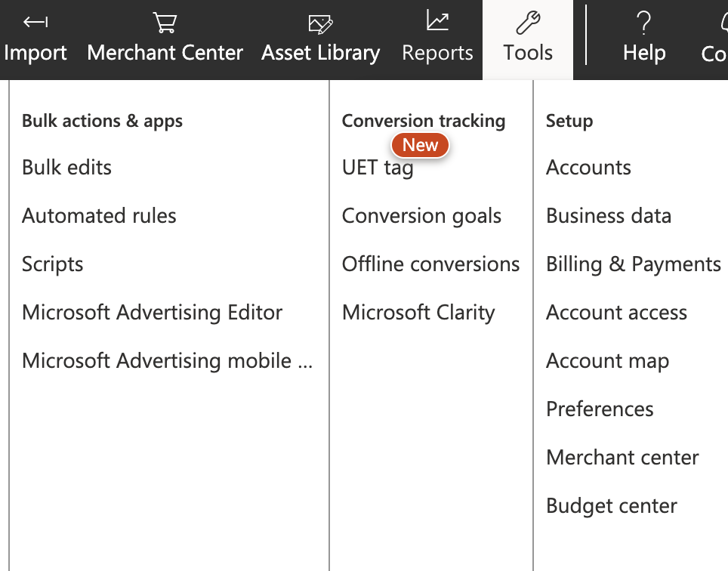Open Bulk edits
This screenshot has height=571, width=728.
[x=67, y=168]
